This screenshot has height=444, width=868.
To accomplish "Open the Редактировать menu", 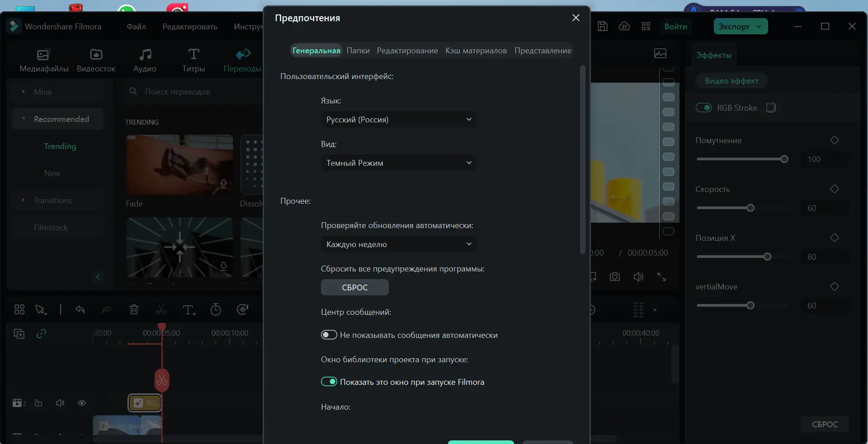I will [190, 27].
